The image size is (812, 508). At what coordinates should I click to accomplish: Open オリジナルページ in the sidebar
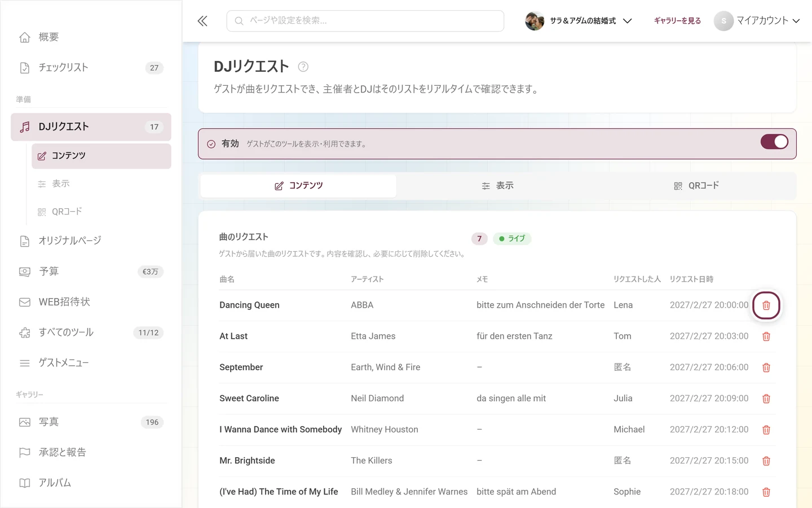[91, 241]
